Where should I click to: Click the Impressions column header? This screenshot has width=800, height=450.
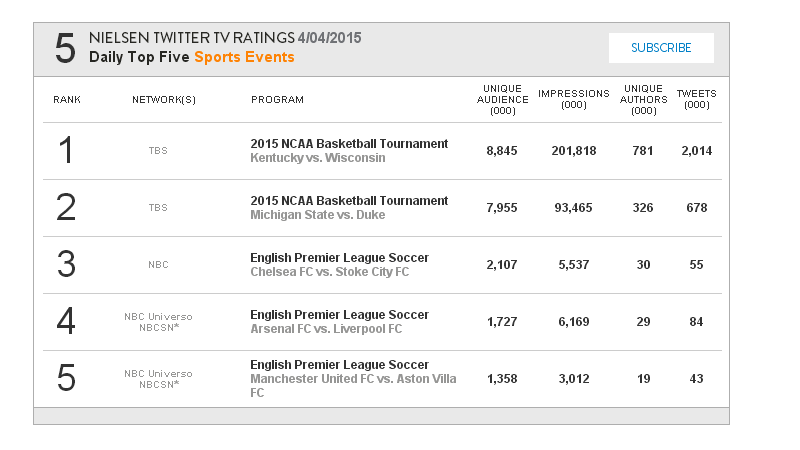(573, 99)
